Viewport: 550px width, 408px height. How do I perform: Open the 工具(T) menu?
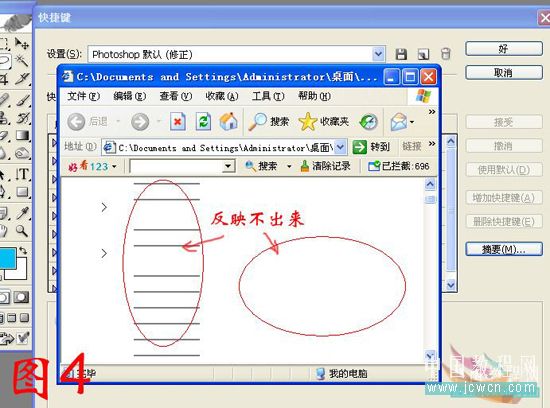click(x=268, y=96)
